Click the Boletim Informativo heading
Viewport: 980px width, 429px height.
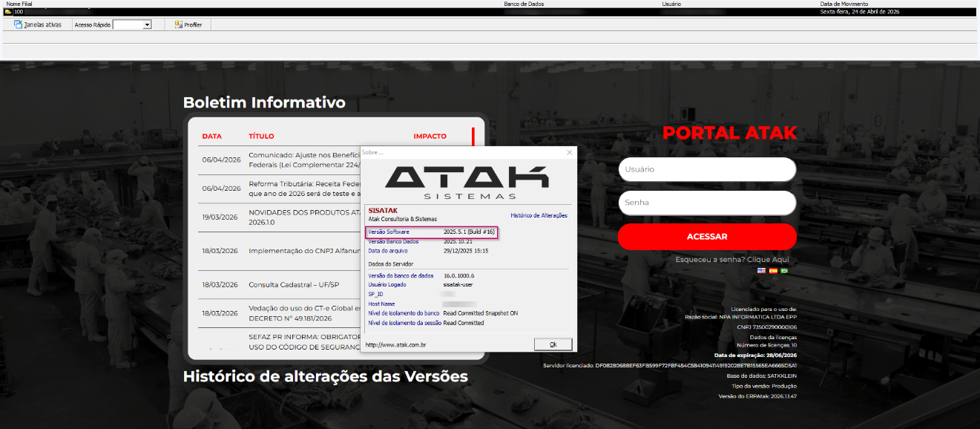click(264, 102)
